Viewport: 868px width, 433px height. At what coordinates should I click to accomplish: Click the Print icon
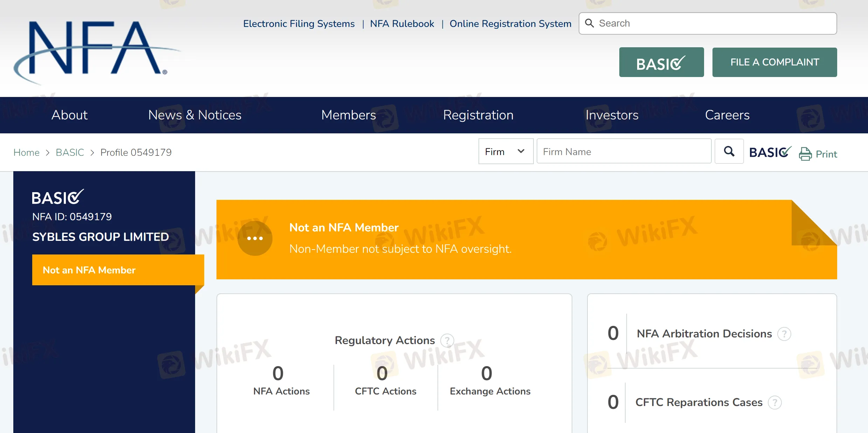click(806, 154)
